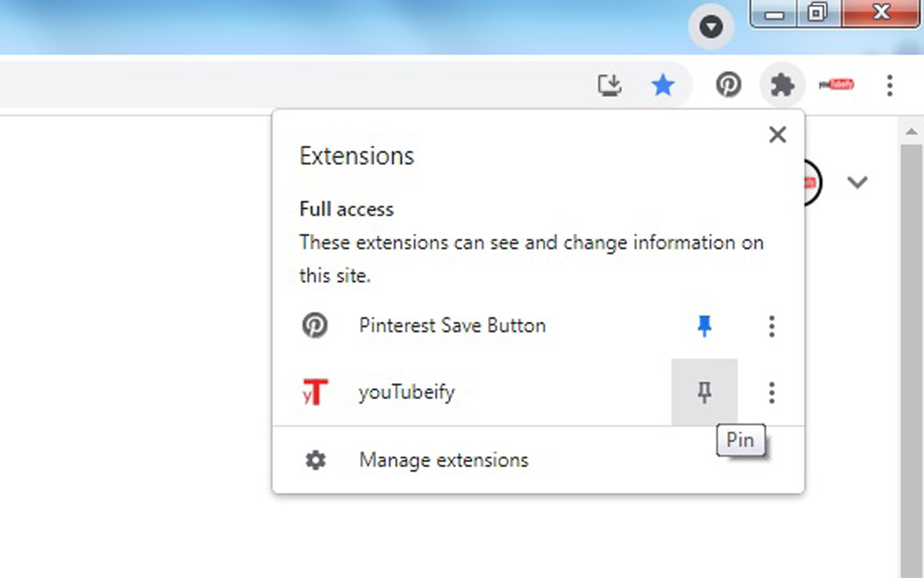Pin the youTubeify extension
924x578 pixels.
pos(704,392)
